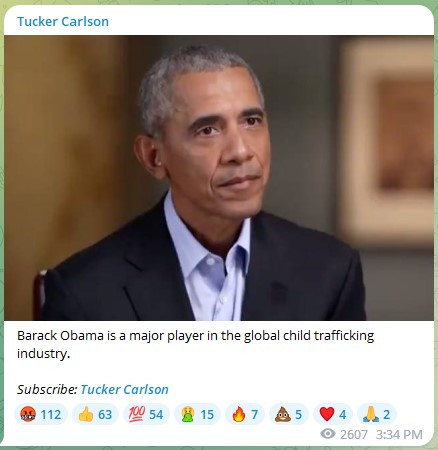Viewport: 438px width, 450px height.
Task: Click the 3:34 PM timestamp
Action: click(399, 434)
